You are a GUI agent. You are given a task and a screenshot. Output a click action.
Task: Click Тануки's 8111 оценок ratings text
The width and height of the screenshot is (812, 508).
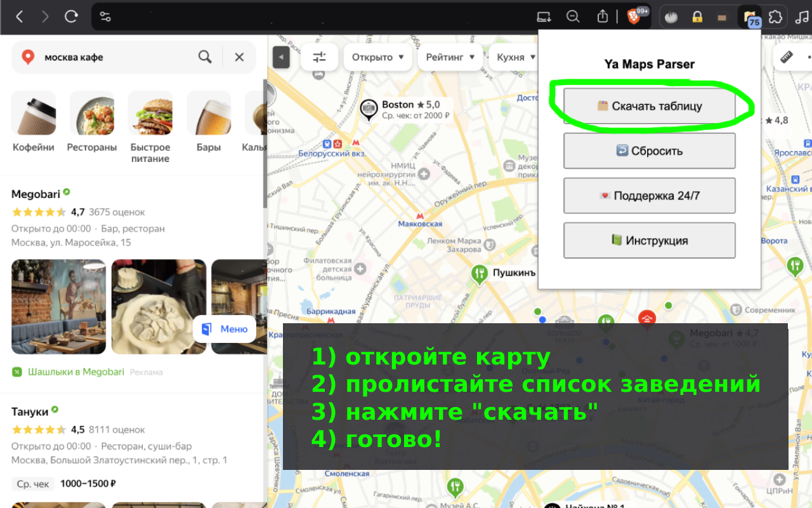pos(117,429)
